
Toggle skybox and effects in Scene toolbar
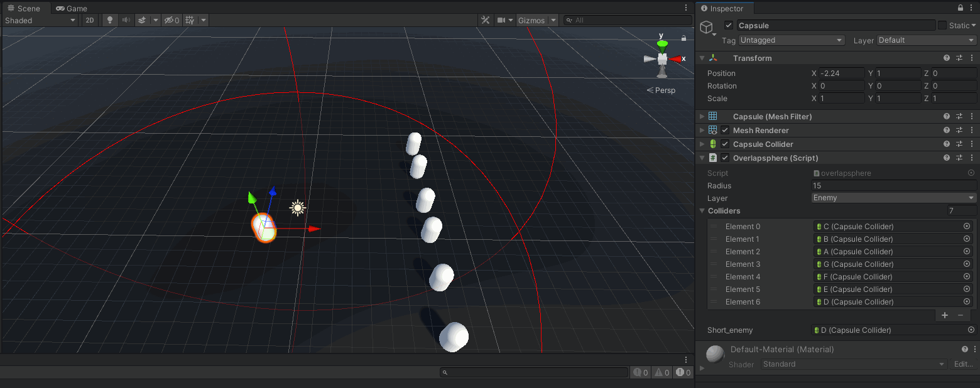coord(142,20)
